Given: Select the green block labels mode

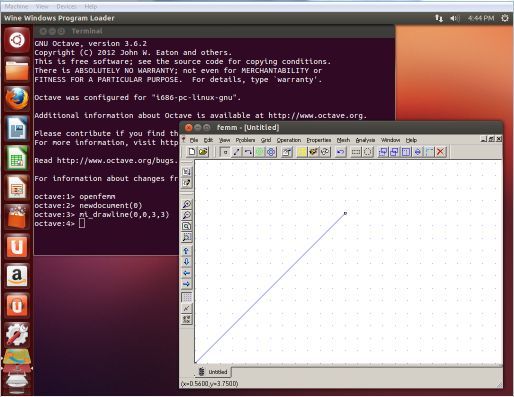Looking at the screenshot, I should click(x=259, y=152).
